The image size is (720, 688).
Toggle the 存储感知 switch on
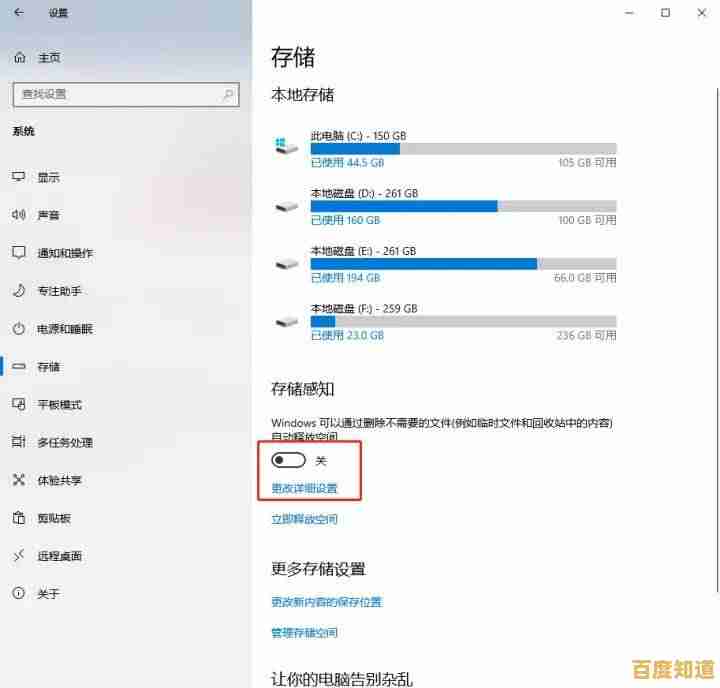(289, 461)
